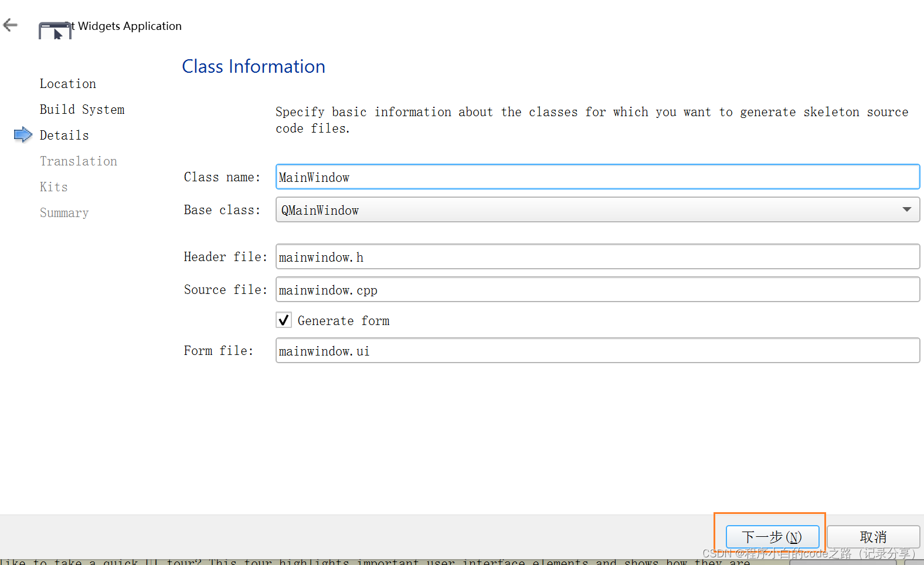
Task: Click the Summary step label
Action: (64, 213)
